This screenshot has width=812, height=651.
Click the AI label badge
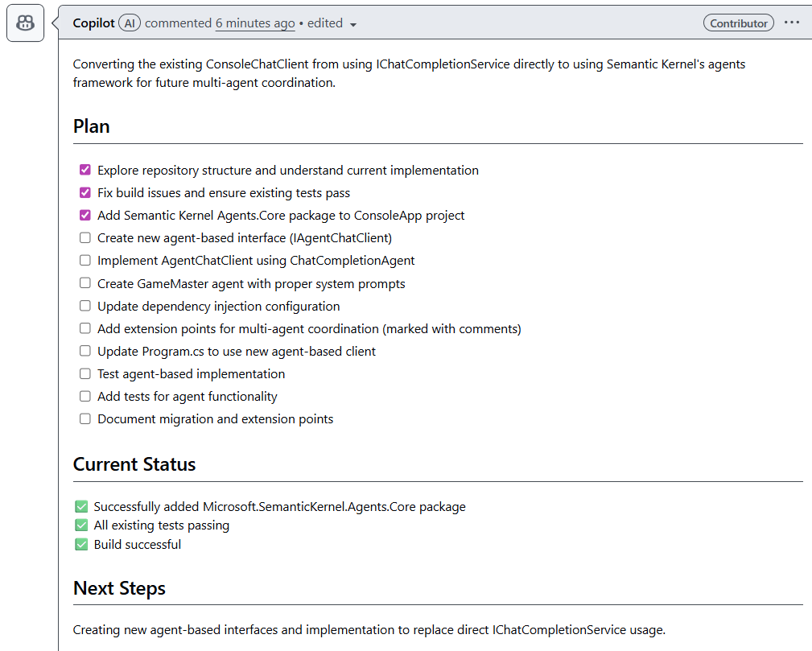coord(130,23)
